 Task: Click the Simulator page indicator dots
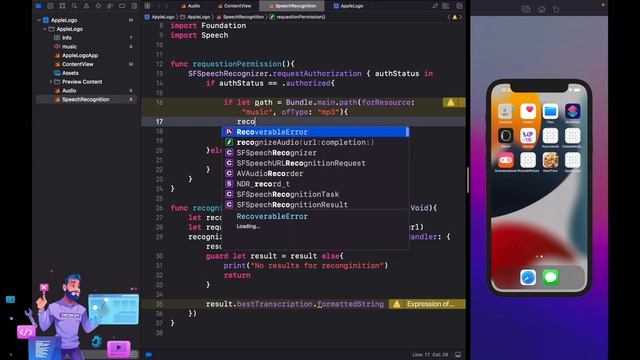pyautogui.click(x=539, y=257)
